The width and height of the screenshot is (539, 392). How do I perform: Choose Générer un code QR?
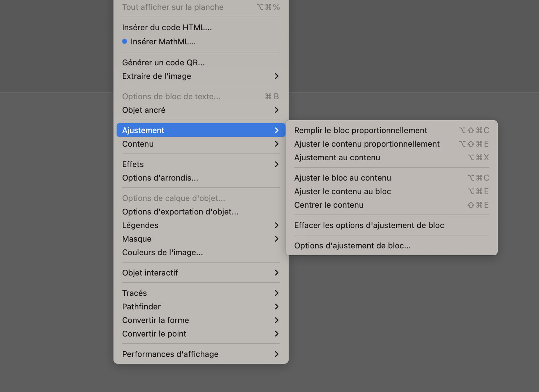(163, 63)
